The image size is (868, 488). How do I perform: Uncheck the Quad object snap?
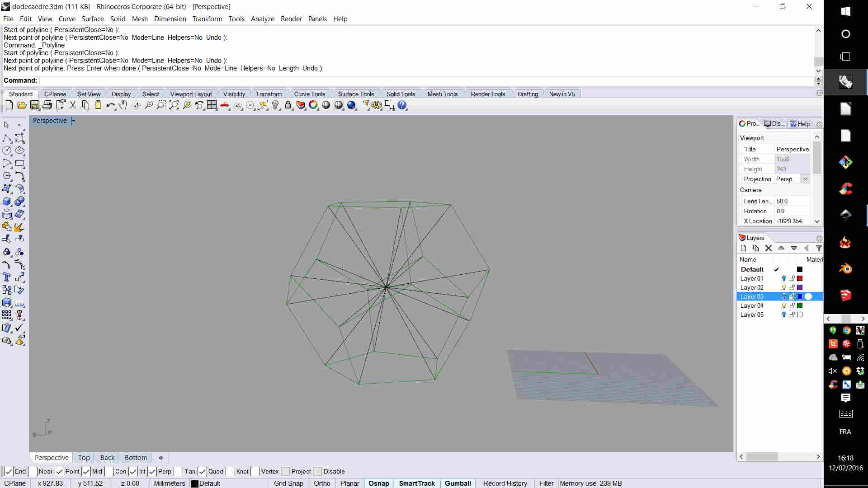(203, 471)
